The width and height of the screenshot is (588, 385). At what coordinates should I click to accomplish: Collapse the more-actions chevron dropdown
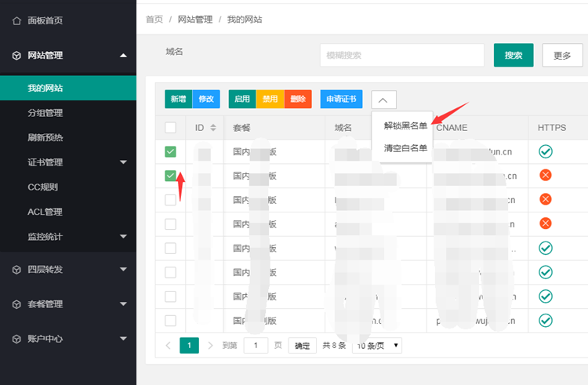coord(383,100)
